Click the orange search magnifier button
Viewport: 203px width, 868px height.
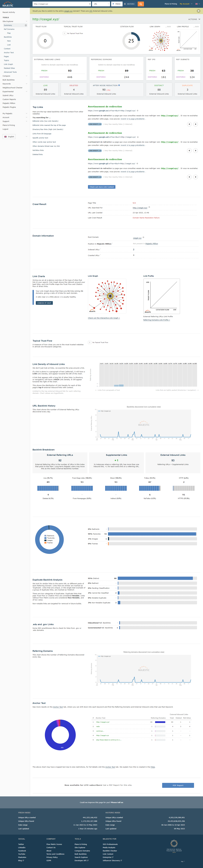[x=141, y=4]
